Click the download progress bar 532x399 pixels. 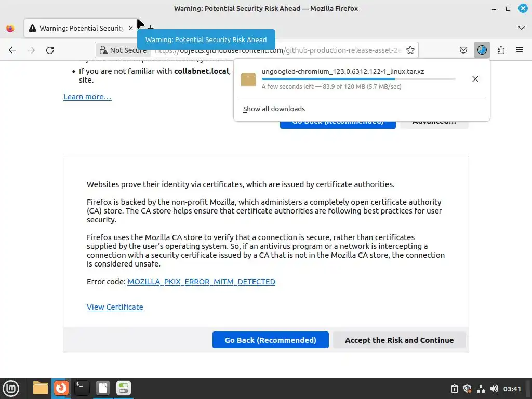[358, 79]
